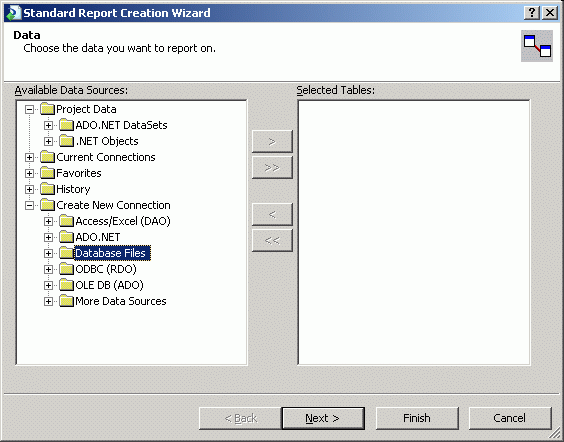Click inside the Selected Tables list
The image size is (564, 442).
point(414,232)
